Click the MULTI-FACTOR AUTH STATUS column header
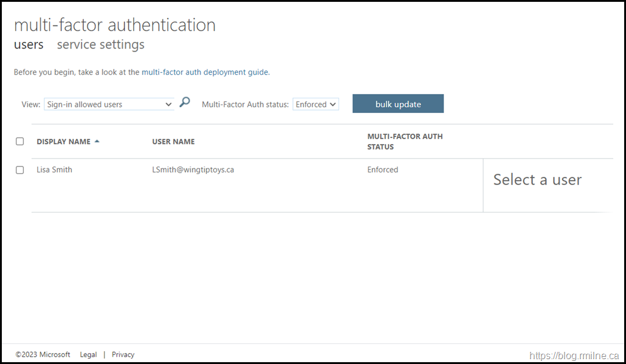626x364 pixels. [x=405, y=142]
